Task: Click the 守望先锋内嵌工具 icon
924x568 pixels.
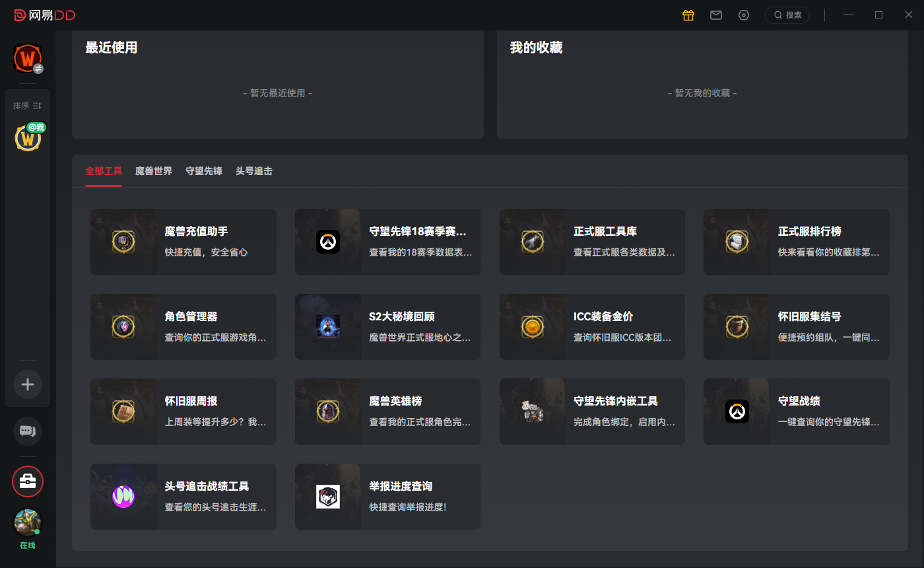Action: click(533, 411)
